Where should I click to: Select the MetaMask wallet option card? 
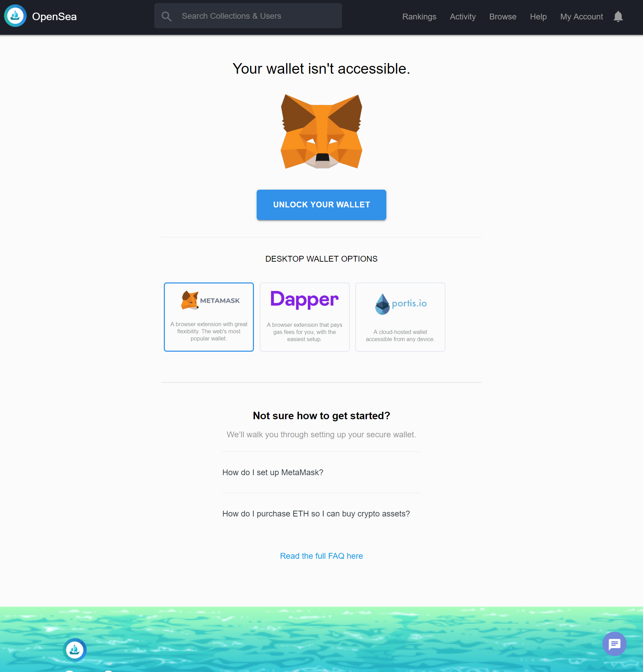(x=209, y=317)
